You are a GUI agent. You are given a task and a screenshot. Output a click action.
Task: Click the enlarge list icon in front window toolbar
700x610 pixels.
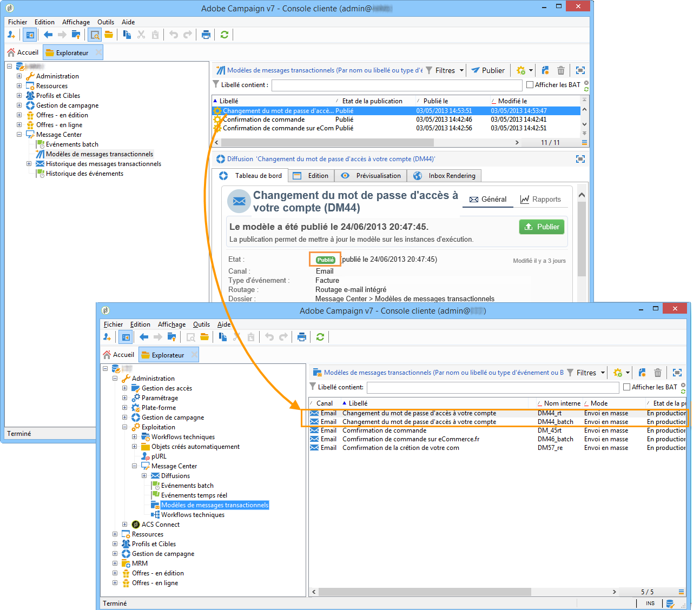677,373
